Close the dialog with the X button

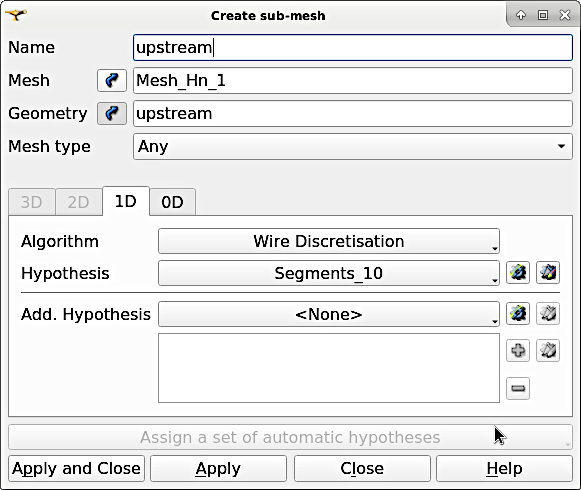[565, 15]
